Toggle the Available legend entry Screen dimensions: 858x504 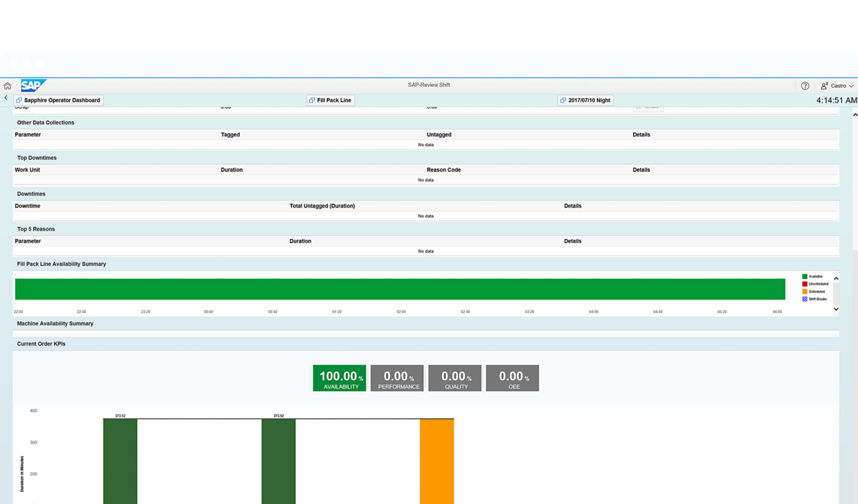coord(815,276)
